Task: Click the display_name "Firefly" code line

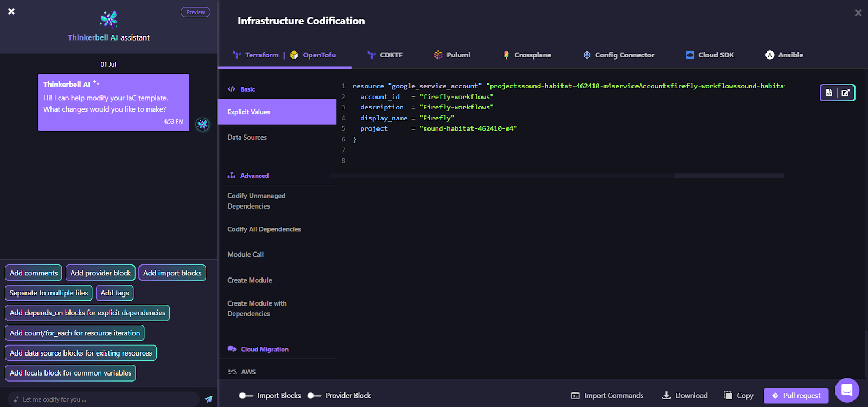Action: click(407, 118)
